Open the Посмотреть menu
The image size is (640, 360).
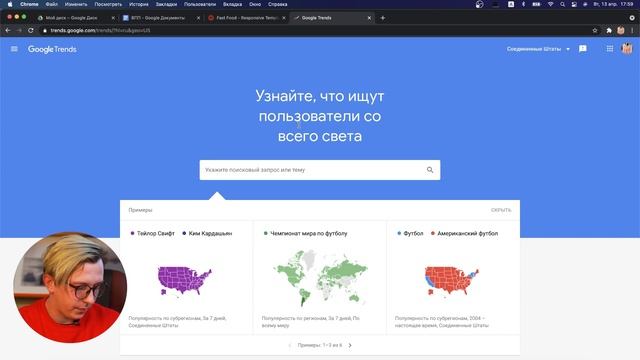108,4
